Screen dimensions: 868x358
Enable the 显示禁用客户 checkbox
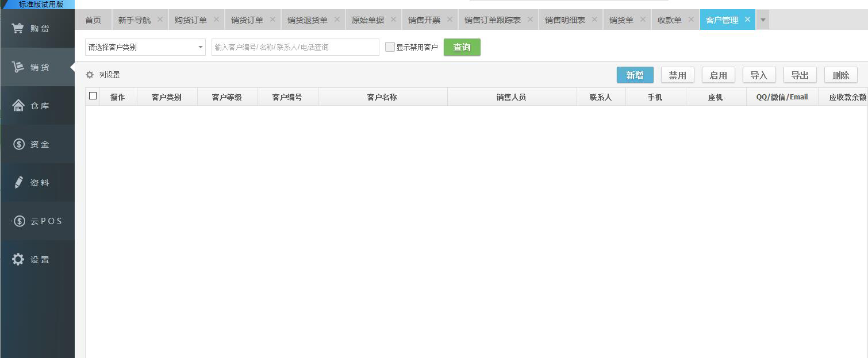(390, 47)
